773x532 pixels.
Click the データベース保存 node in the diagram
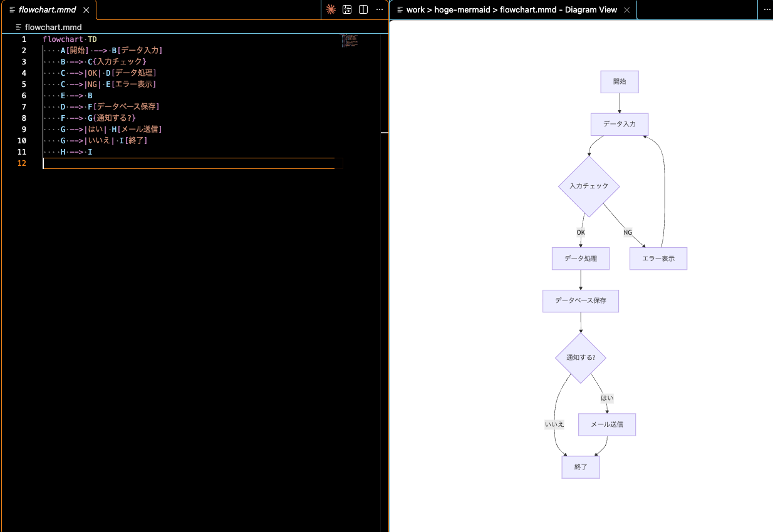point(581,300)
